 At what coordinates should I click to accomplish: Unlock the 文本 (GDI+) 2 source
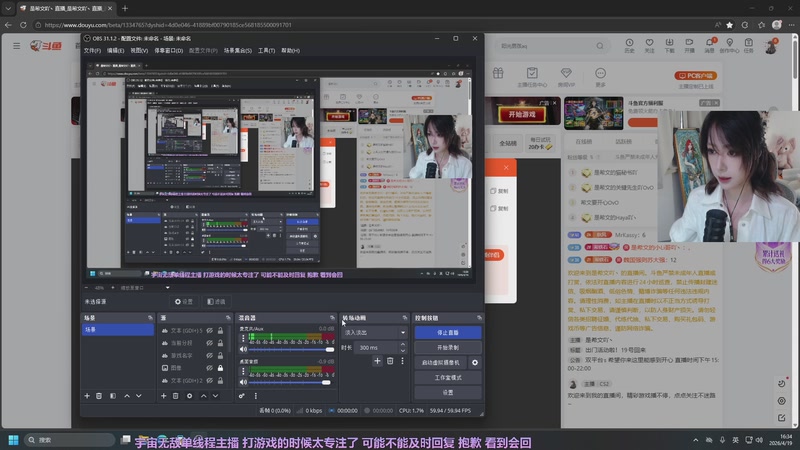tap(220, 381)
